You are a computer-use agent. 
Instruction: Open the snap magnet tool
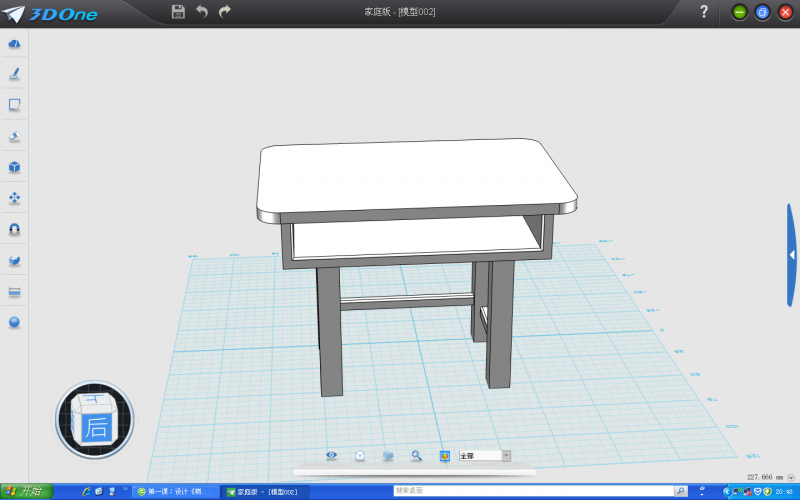pyautogui.click(x=14, y=229)
